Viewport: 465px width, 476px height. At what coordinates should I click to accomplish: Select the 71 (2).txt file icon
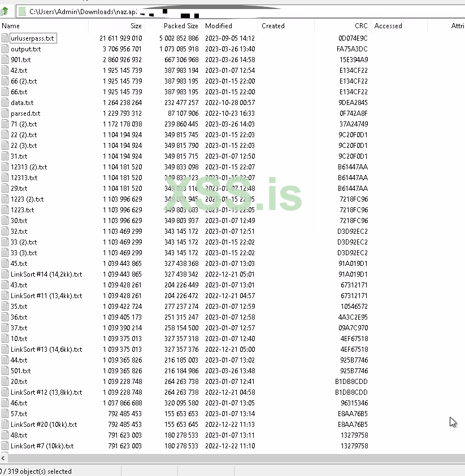[x=5, y=124]
